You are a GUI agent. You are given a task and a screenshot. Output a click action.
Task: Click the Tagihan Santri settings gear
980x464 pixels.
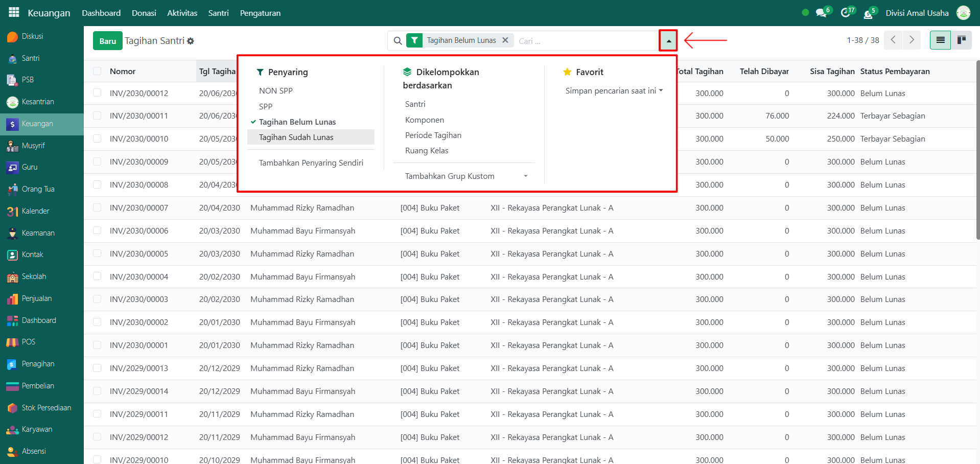pos(191,41)
